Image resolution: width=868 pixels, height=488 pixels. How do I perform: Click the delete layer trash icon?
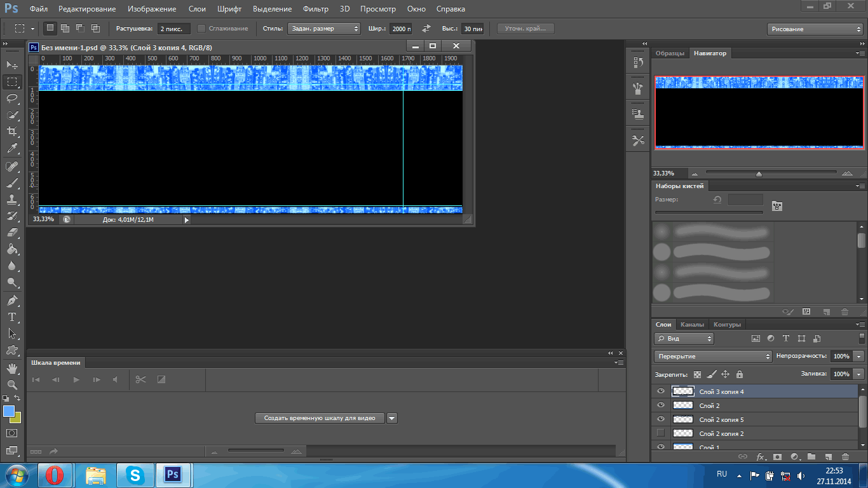coord(845,456)
